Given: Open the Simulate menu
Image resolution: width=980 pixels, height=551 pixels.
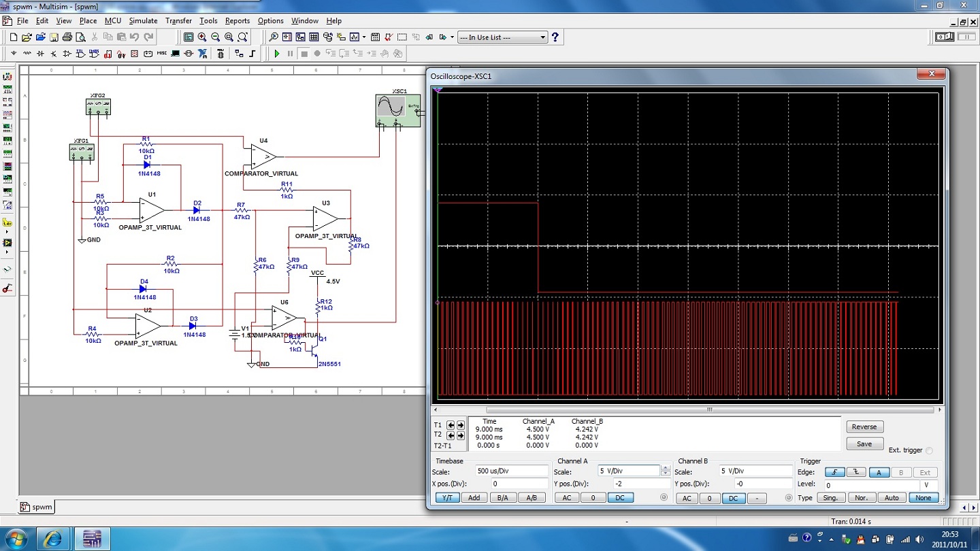Looking at the screenshot, I should click(143, 21).
